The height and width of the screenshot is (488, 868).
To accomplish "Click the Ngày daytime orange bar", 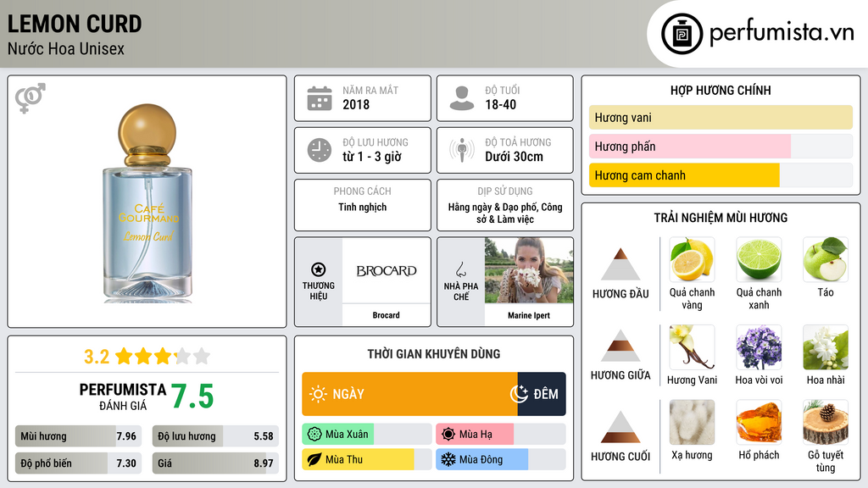I will click(409, 394).
